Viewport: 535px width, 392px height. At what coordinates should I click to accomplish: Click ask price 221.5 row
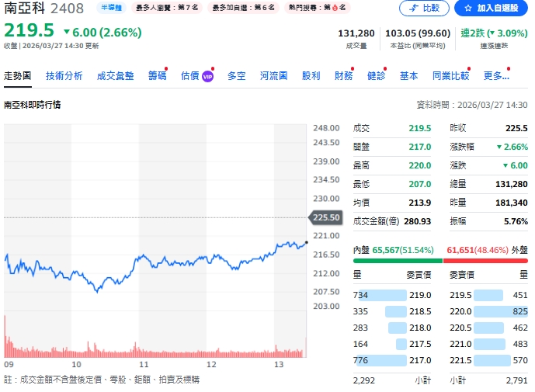(x=488, y=360)
